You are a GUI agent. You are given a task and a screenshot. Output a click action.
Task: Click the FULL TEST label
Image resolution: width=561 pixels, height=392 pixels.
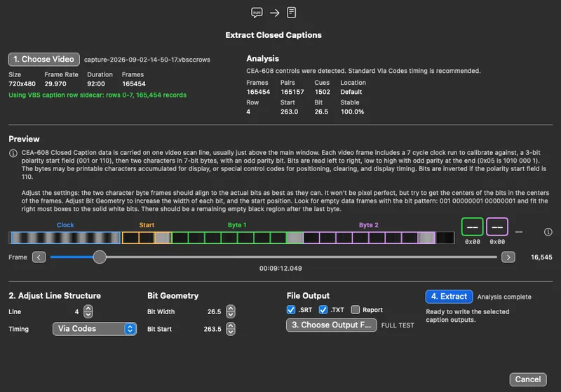click(x=398, y=325)
